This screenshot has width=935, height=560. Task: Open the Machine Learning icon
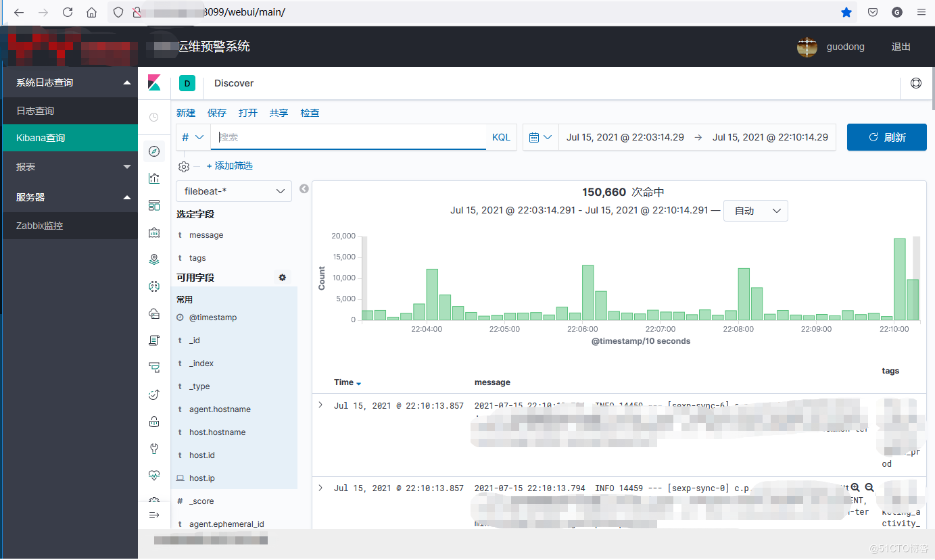[154, 286]
